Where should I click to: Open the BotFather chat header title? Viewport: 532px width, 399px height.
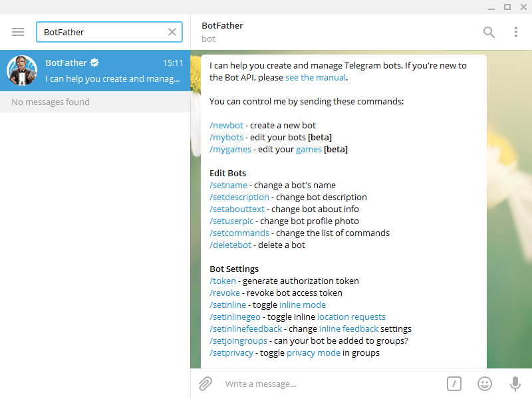222,26
